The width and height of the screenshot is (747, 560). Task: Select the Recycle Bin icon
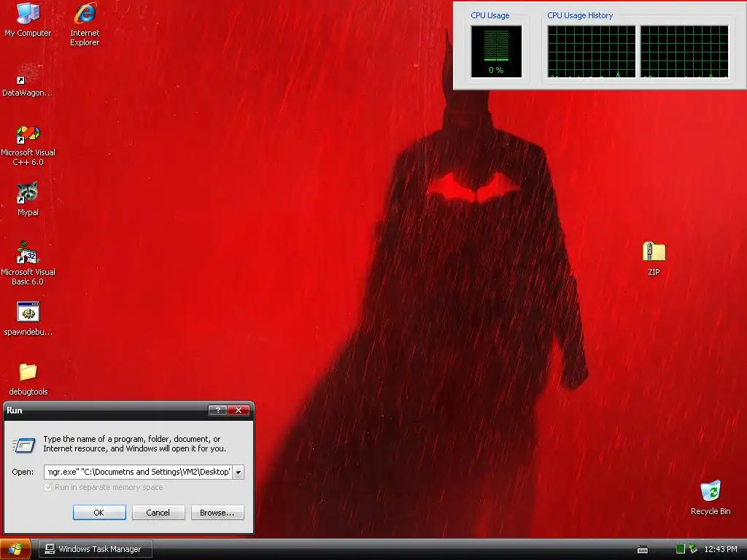(711, 497)
